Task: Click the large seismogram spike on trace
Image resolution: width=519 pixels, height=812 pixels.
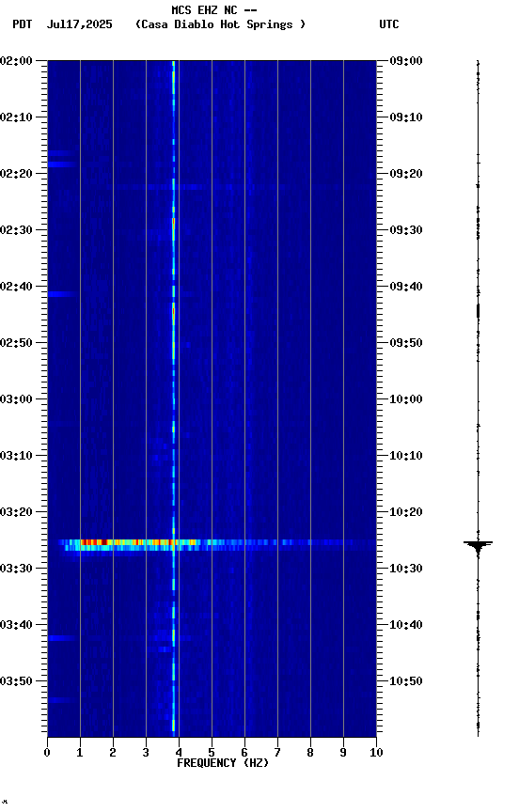Action: [478, 545]
